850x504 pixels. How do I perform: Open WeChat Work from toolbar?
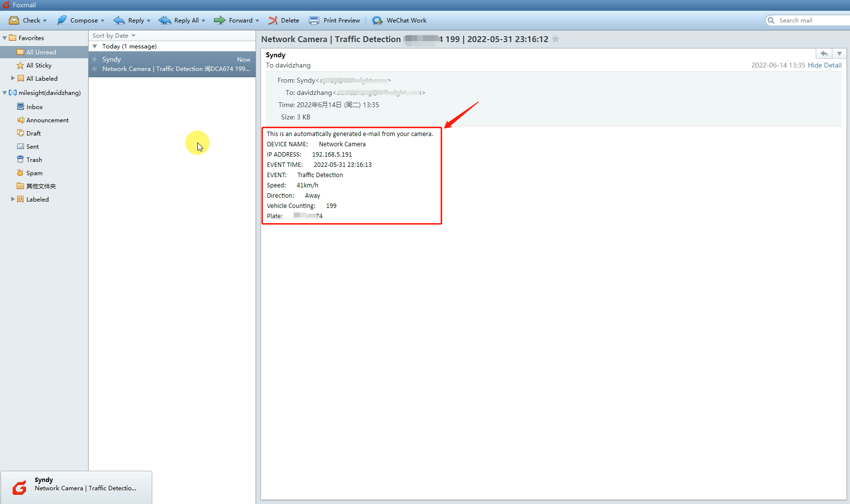pos(400,21)
